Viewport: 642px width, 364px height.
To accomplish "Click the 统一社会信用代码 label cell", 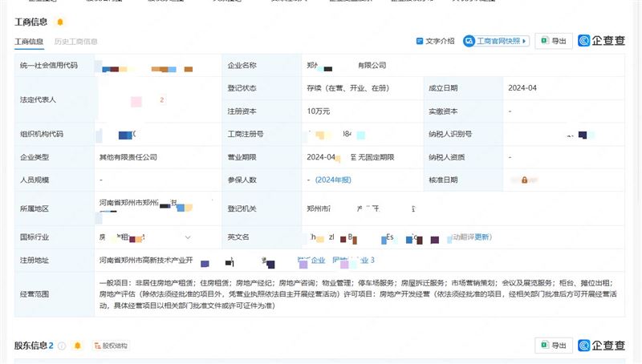I will [55, 65].
